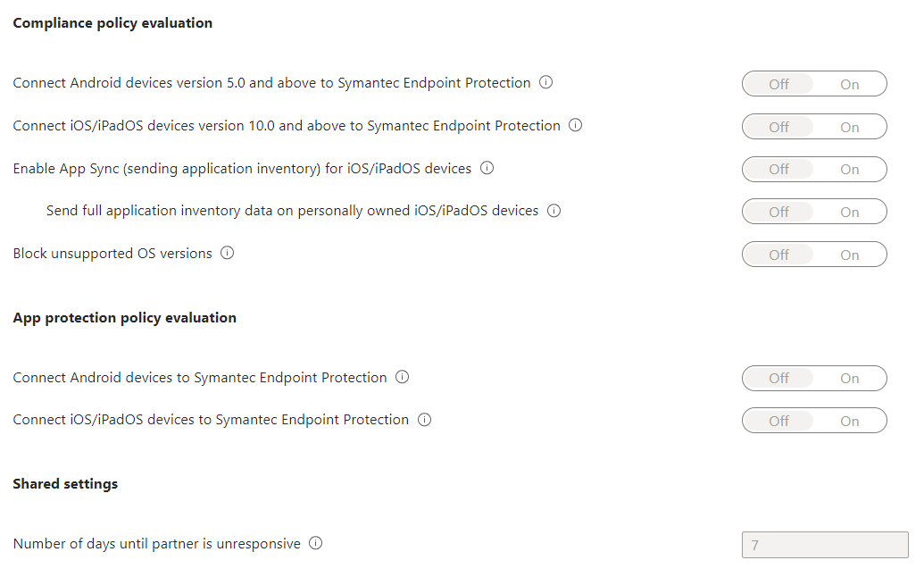Screen dimensions: 924x577
Task: Set Android 5.0 connection toggle to Off
Action: click(x=778, y=83)
